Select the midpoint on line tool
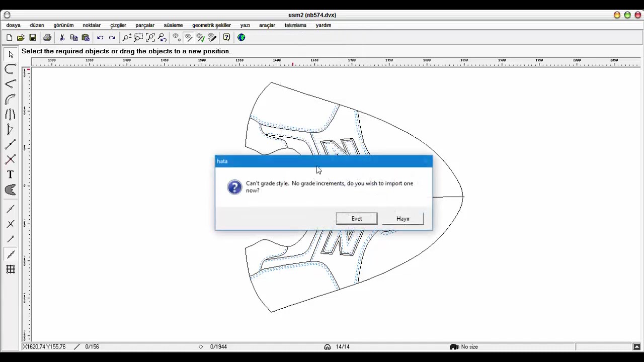This screenshot has width=644, height=362. tap(11, 209)
